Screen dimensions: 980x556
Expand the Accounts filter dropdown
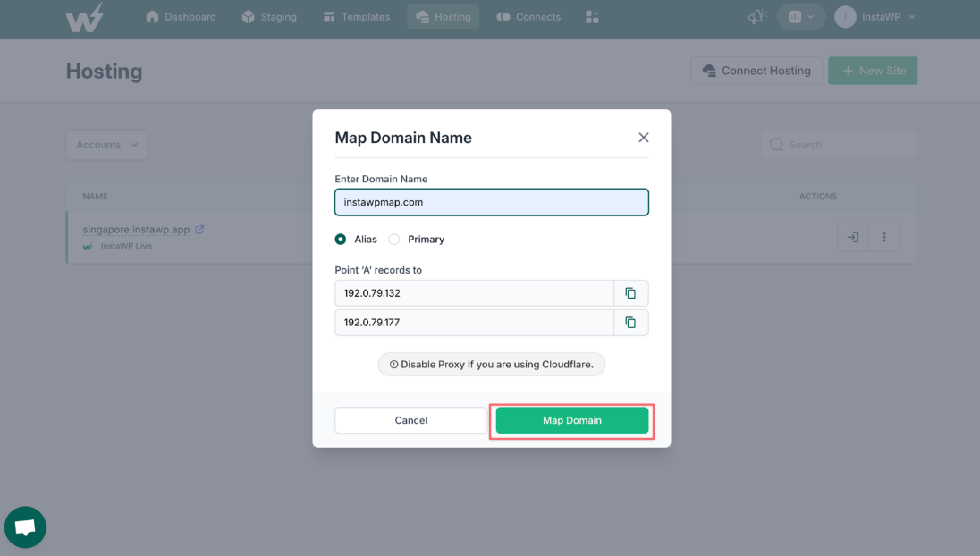[107, 145]
